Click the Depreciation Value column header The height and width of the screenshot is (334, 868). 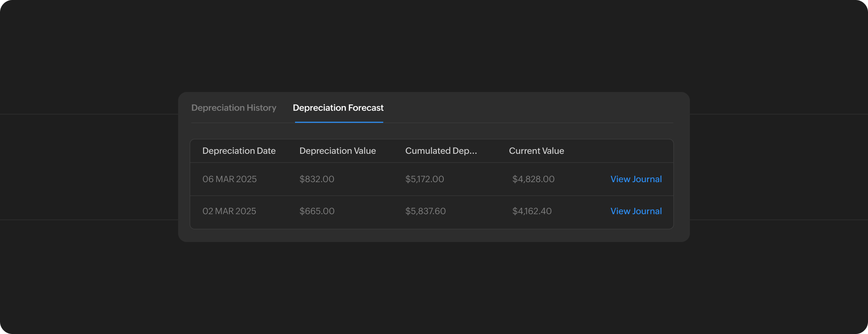click(337, 151)
